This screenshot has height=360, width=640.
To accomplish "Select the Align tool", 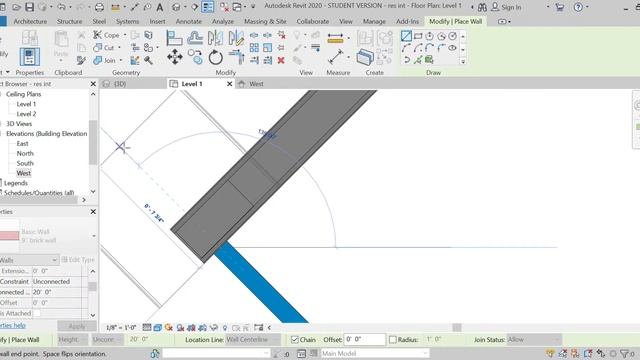I will 174,38.
